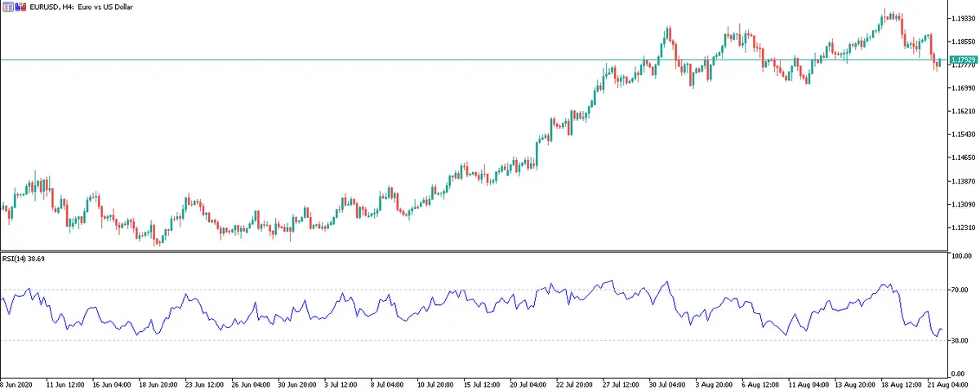Click the 0.00 RSI scale label
980x390 pixels.
[x=955, y=373]
